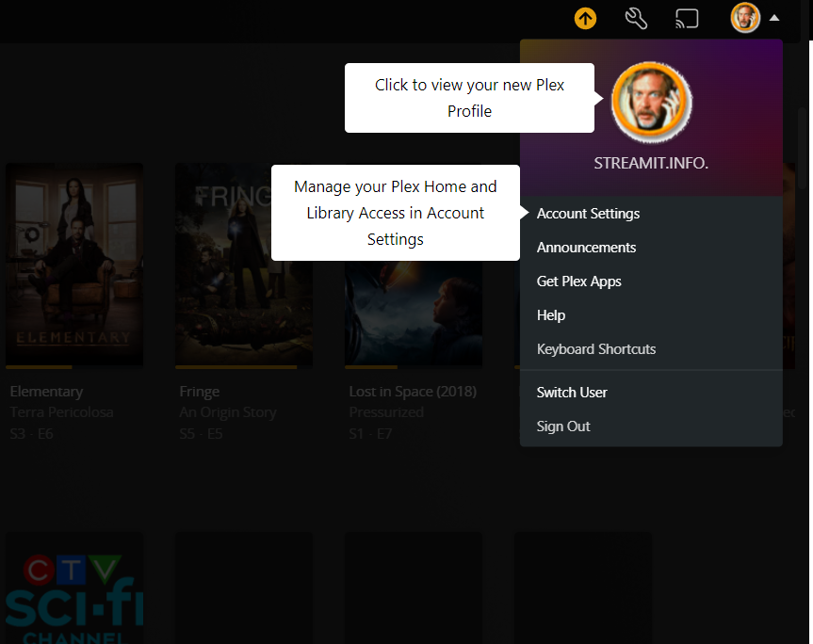The image size is (813, 644).
Task: Open the Elementary poster
Action: click(74, 265)
